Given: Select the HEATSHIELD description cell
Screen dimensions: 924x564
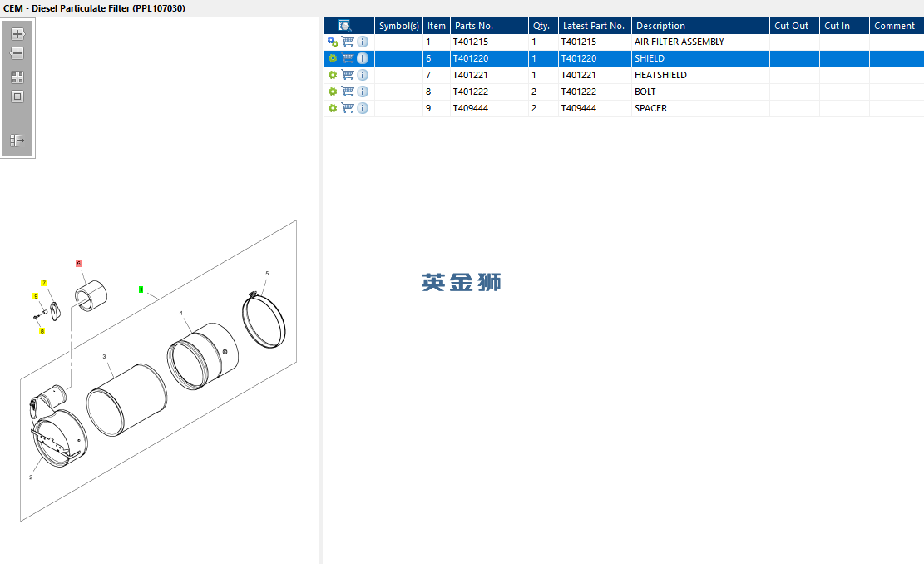Looking at the screenshot, I should pyautogui.click(x=700, y=75).
